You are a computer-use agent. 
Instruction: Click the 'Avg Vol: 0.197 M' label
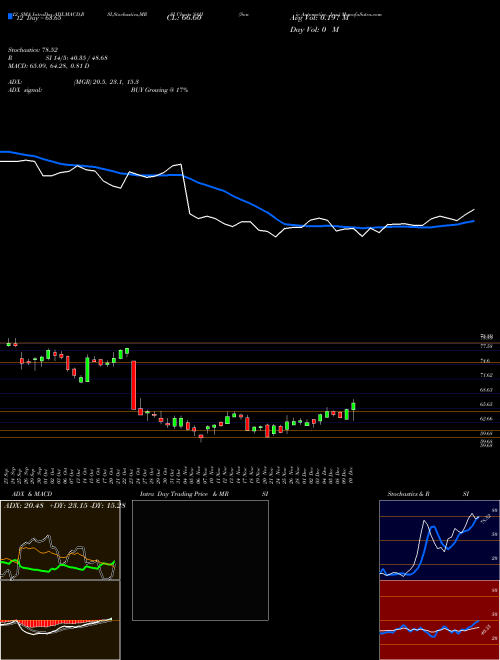(x=319, y=18)
